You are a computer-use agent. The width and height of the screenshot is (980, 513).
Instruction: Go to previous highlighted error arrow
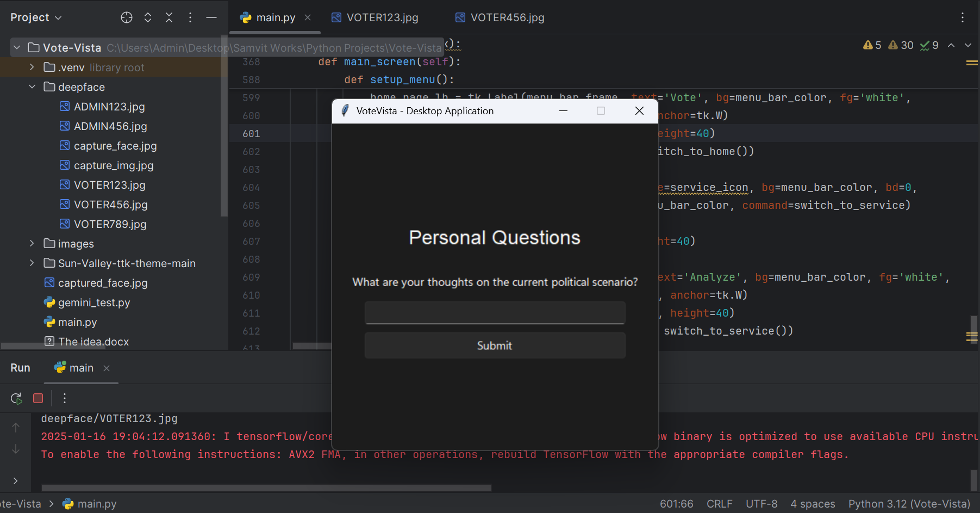[951, 45]
